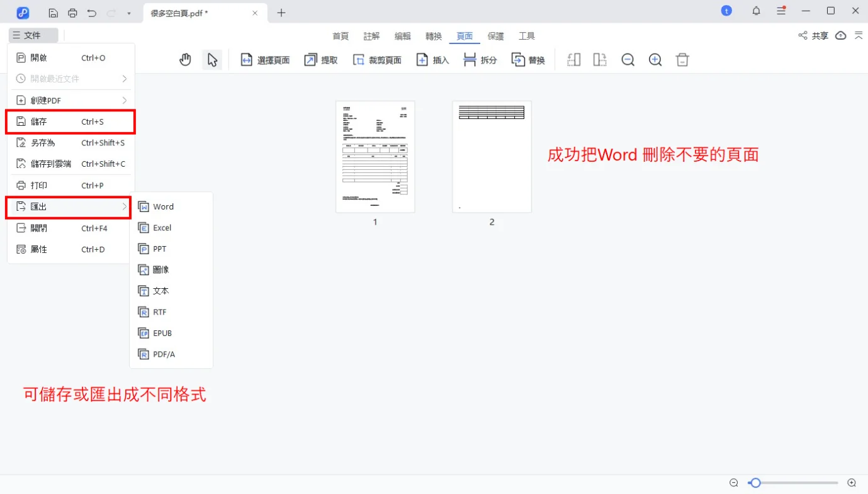Zoom out using the magnifier minus icon
This screenshot has height=494, width=868.
click(x=628, y=59)
